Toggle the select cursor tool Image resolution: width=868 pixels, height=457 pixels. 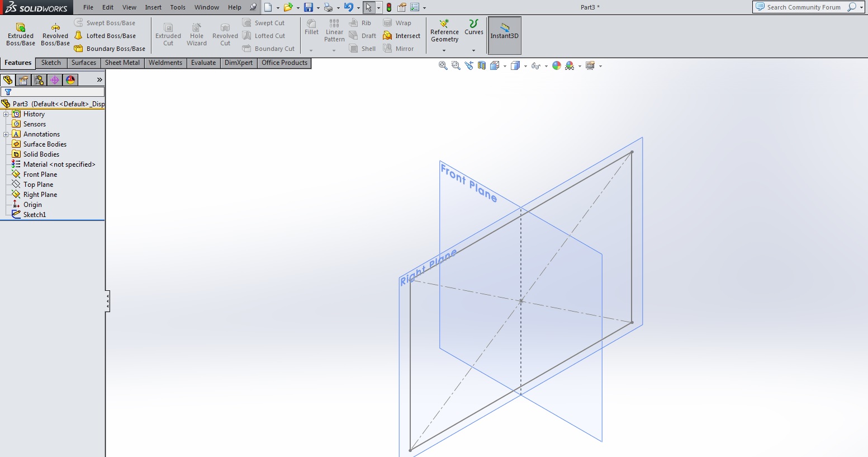pos(368,7)
